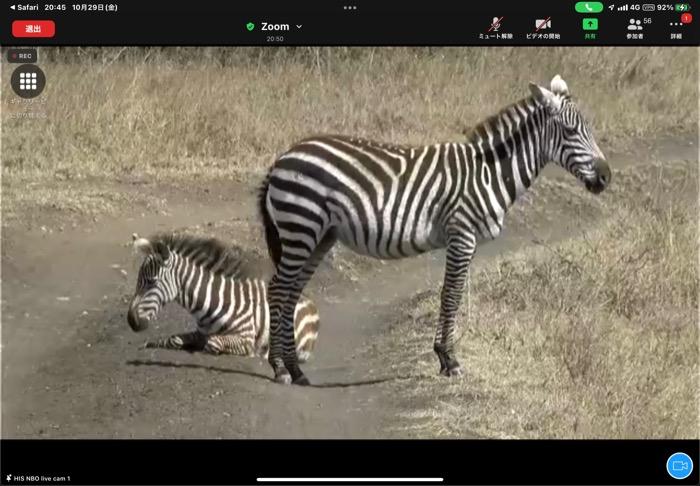Tap the home indicator bar
700x486 pixels.
coord(349,479)
